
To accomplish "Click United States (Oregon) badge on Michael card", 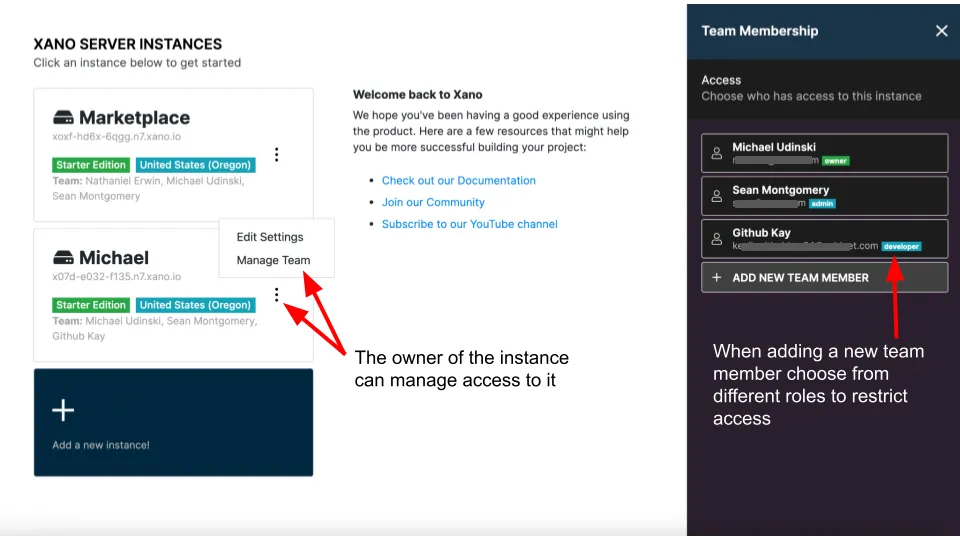I will [x=195, y=305].
